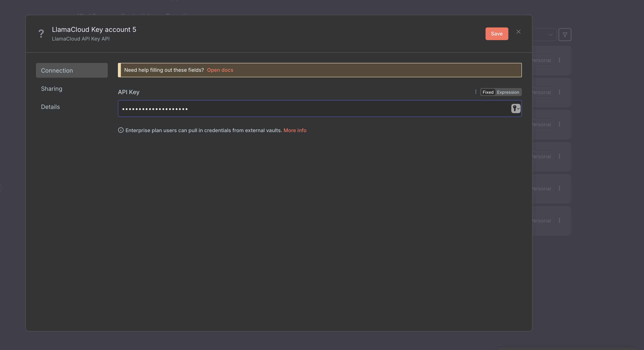Switch to the Sharing tab
The image size is (644, 350).
pos(52,89)
